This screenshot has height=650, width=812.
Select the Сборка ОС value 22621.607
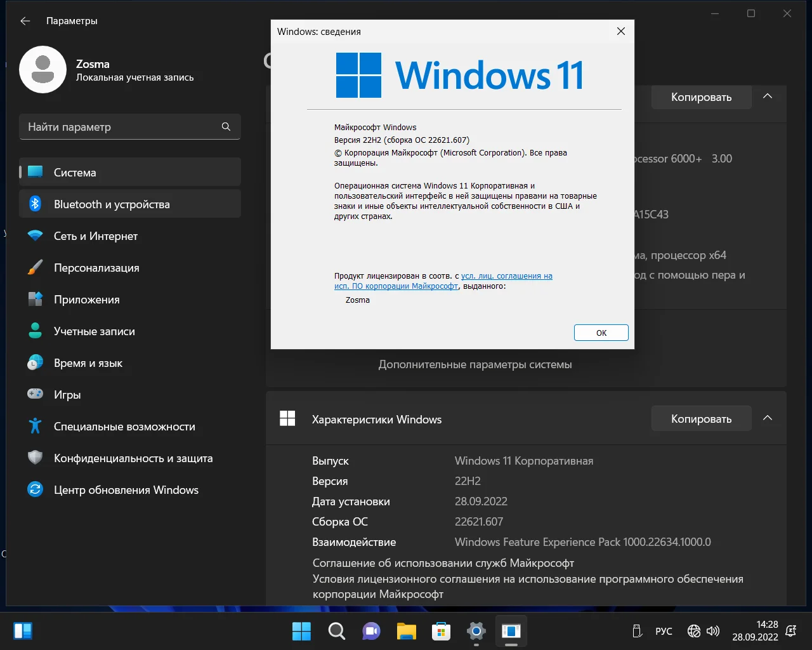[x=479, y=522]
